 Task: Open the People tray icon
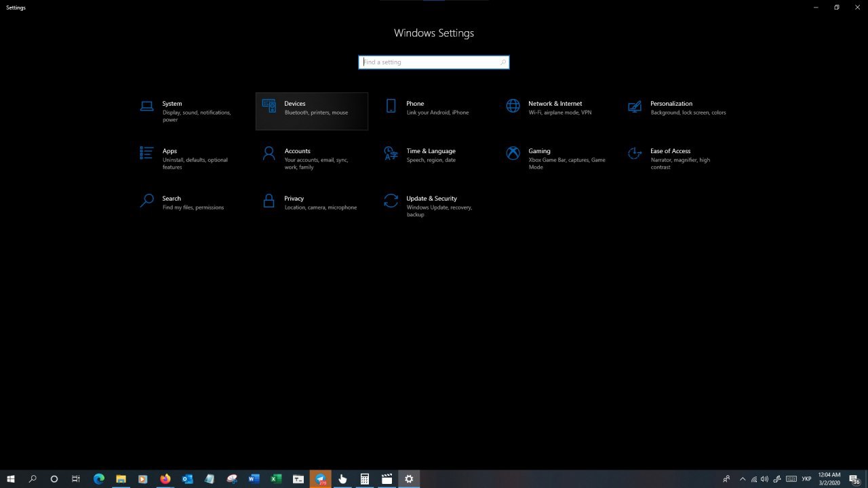pos(726,479)
